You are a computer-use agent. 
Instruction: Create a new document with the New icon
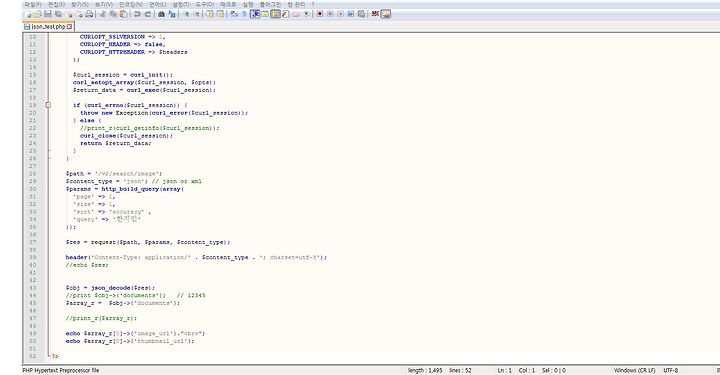click(29, 14)
